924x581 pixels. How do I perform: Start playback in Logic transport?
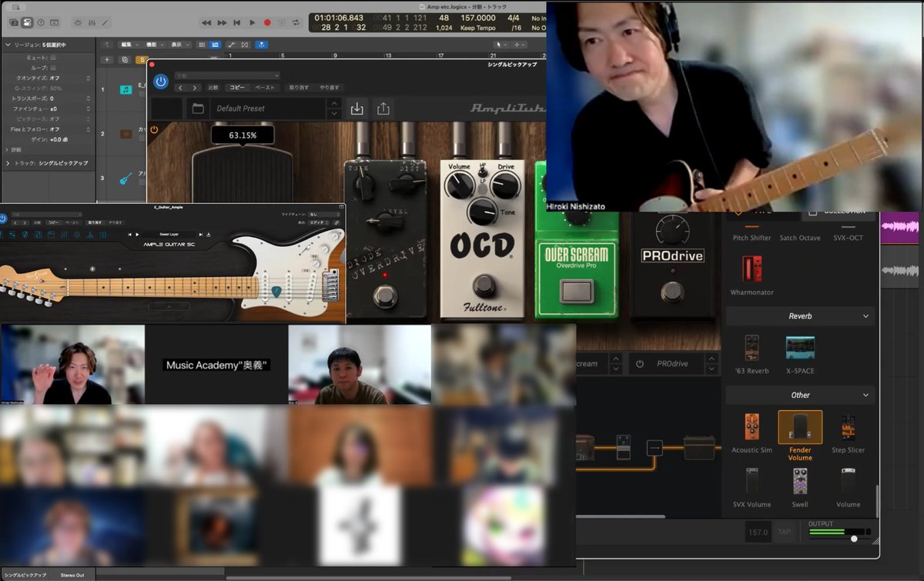[252, 23]
